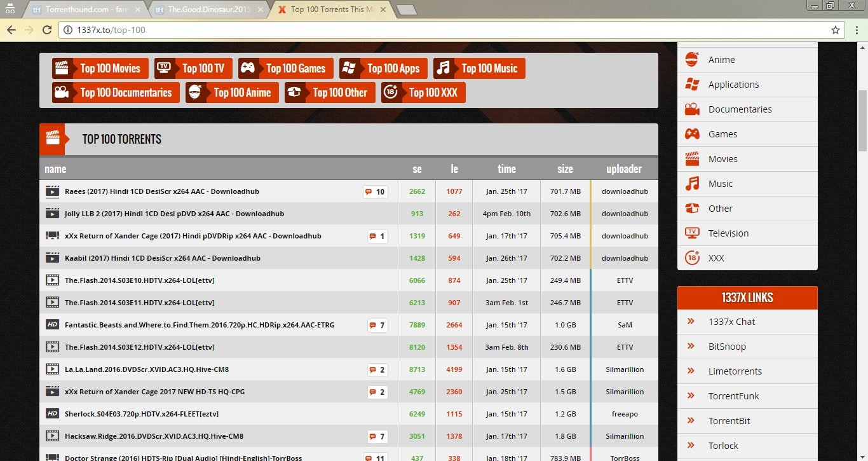Viewport: 868px width, 461px height.
Task: Click comments badge showing 10 on Raees row
Action: pyautogui.click(x=375, y=191)
